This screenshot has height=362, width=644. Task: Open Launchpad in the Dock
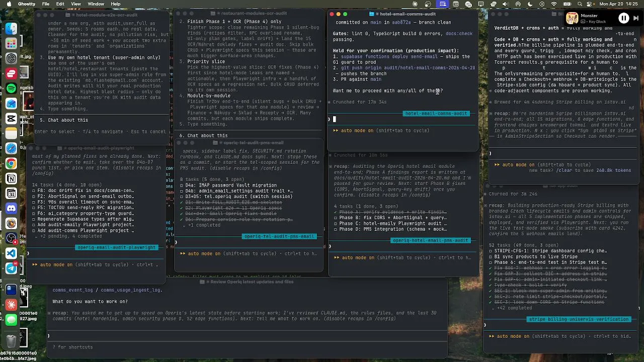tap(11, 43)
